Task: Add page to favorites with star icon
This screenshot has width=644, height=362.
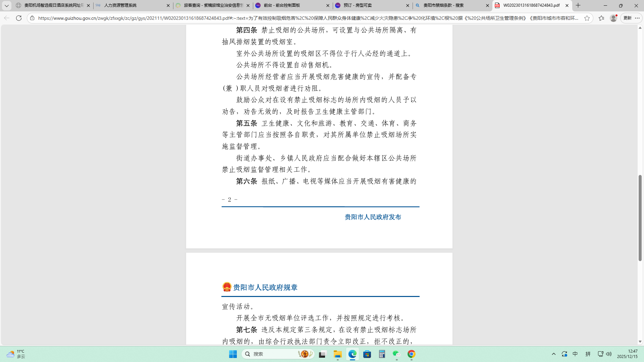Action: click(587, 18)
